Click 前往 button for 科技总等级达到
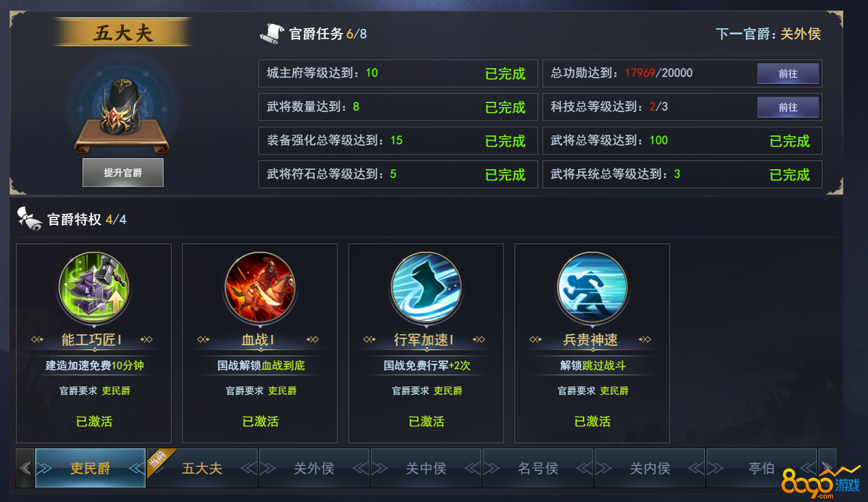868x502 pixels. click(788, 107)
